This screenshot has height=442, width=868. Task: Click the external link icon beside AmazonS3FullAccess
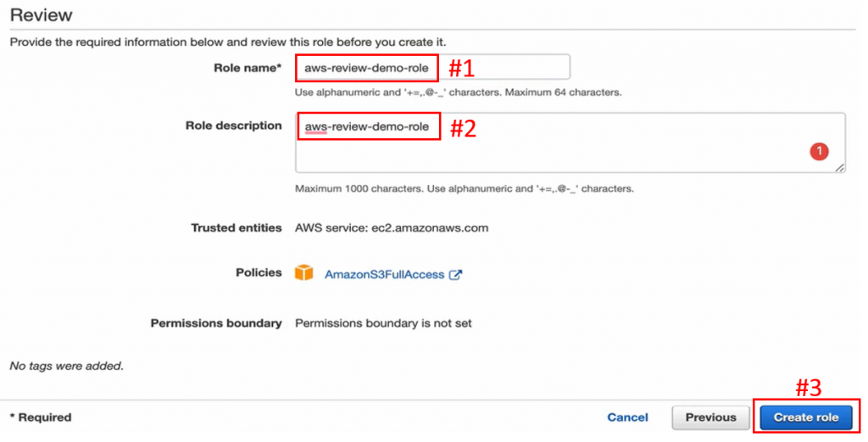(456, 275)
